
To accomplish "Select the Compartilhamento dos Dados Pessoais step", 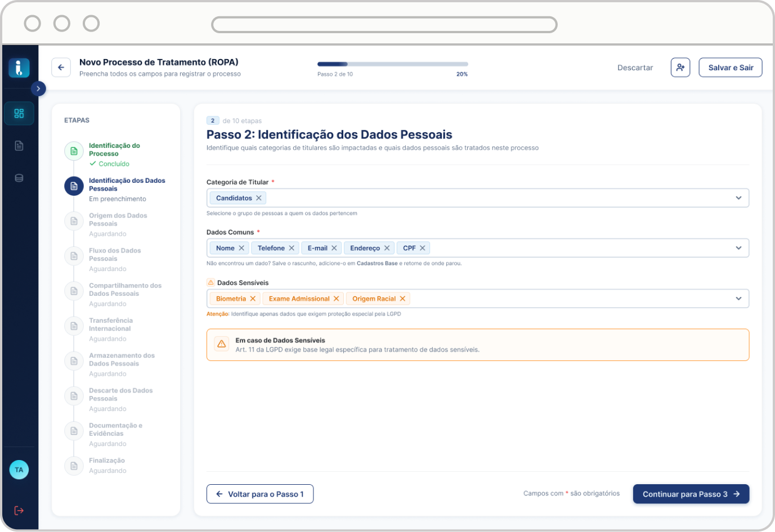I will [x=115, y=294].
